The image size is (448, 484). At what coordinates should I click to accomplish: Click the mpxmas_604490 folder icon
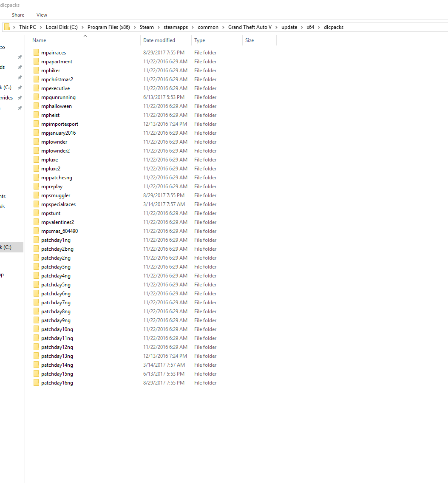pos(36,231)
